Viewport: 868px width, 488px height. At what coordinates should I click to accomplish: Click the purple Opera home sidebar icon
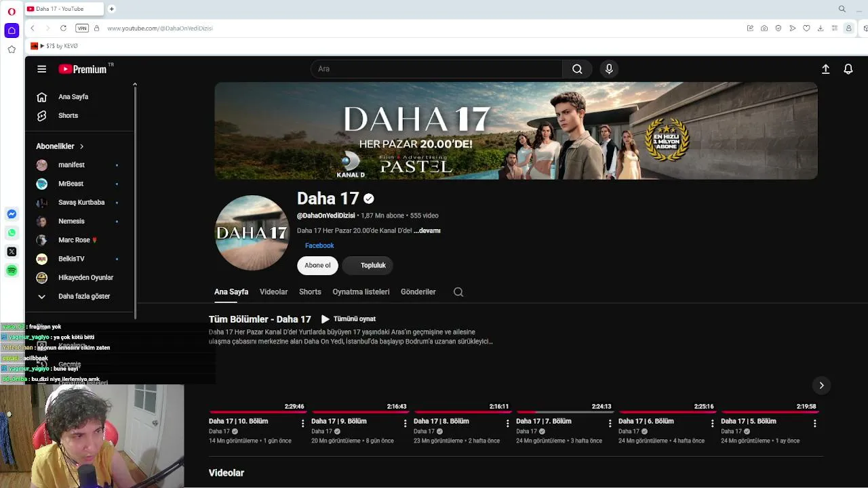[12, 30]
